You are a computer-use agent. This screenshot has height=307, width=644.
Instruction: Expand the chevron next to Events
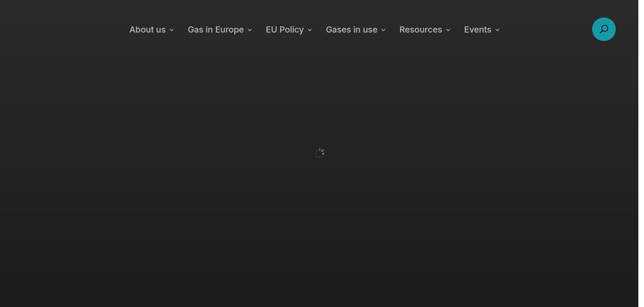[497, 30]
